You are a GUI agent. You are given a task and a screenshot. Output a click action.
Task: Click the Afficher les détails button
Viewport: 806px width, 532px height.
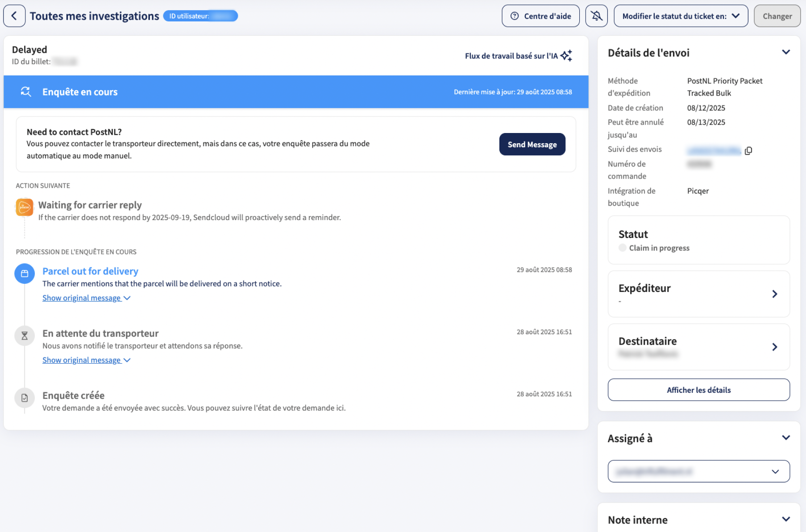click(x=698, y=390)
